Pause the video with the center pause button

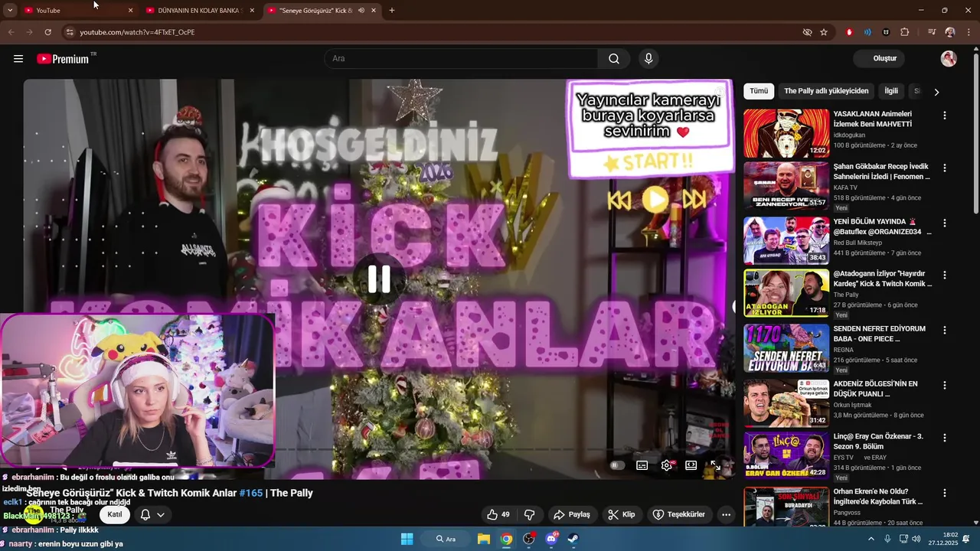tap(379, 279)
